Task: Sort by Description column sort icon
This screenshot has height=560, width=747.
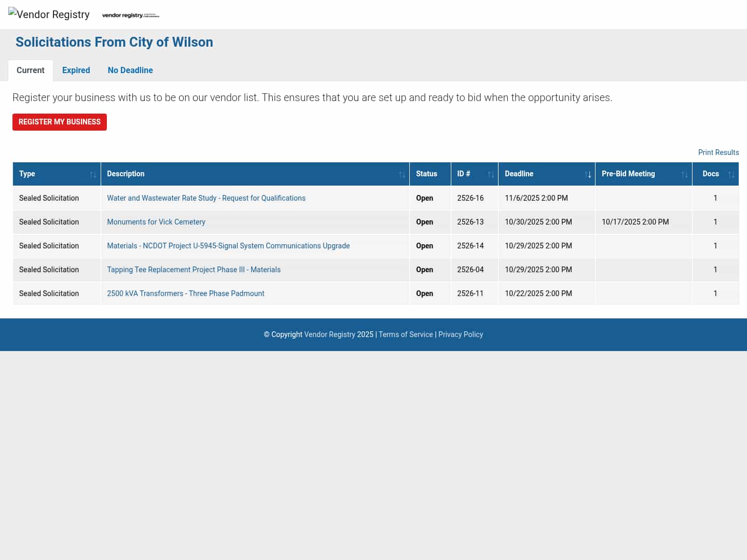Action: 402,175
